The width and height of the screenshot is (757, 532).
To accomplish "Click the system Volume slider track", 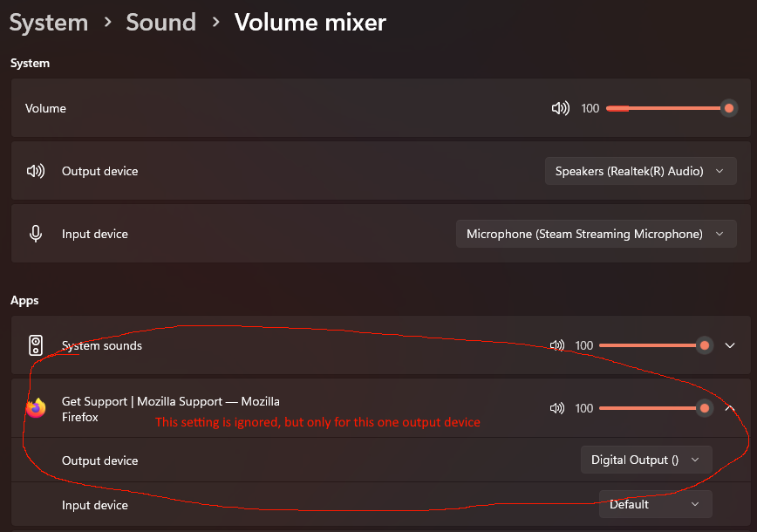I will (667, 108).
